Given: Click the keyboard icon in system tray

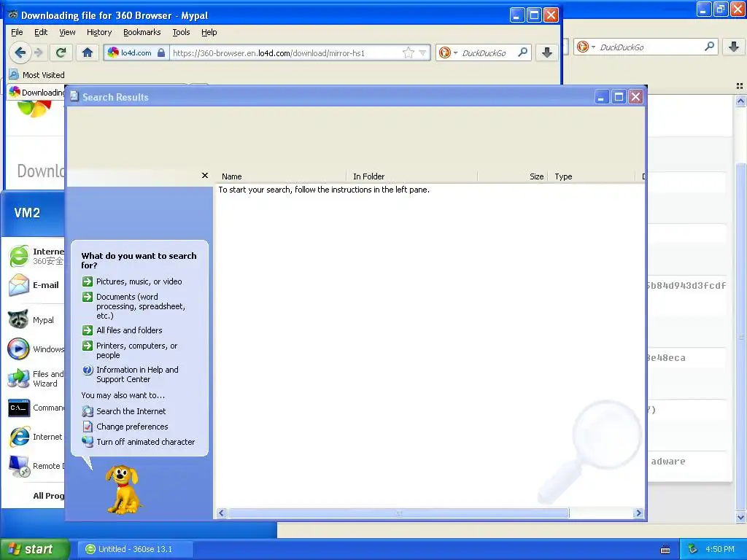Looking at the screenshot, I should pyautogui.click(x=665, y=550).
